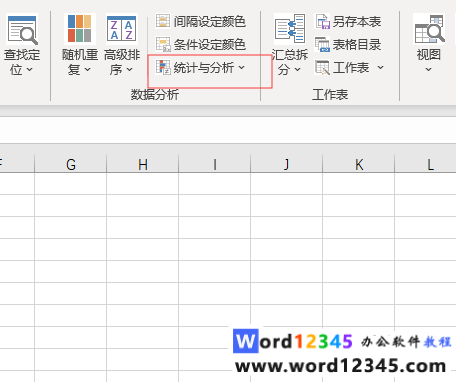Click the 统计与分析 label

pyautogui.click(x=204, y=68)
